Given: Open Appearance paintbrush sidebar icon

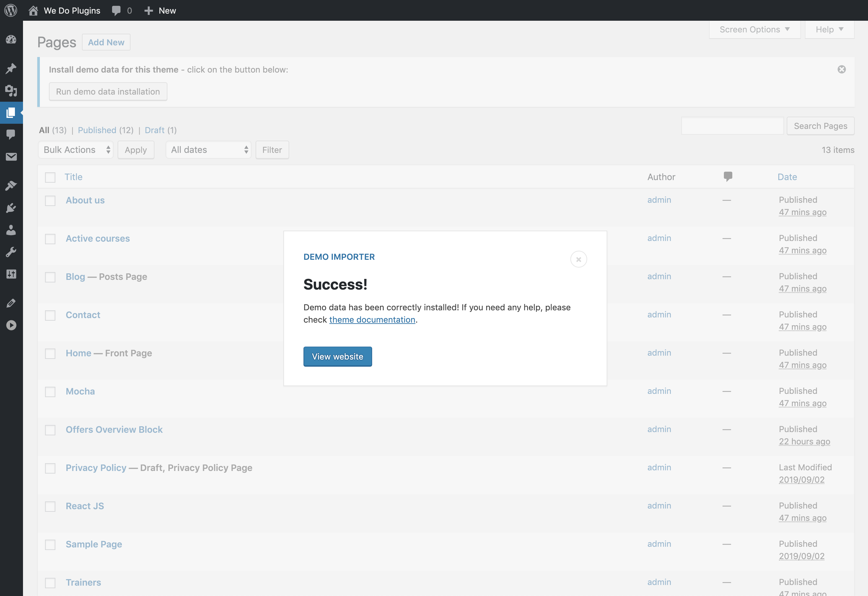Looking at the screenshot, I should tap(11, 186).
